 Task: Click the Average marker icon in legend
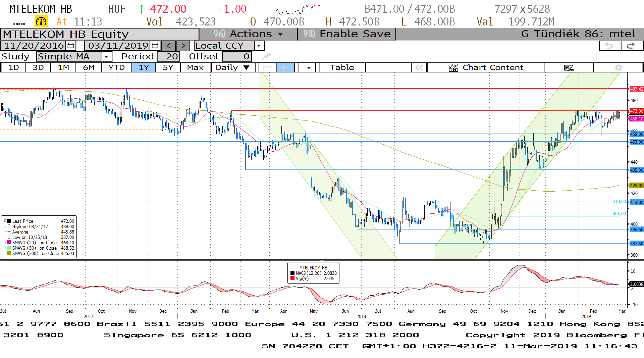(x=9, y=232)
